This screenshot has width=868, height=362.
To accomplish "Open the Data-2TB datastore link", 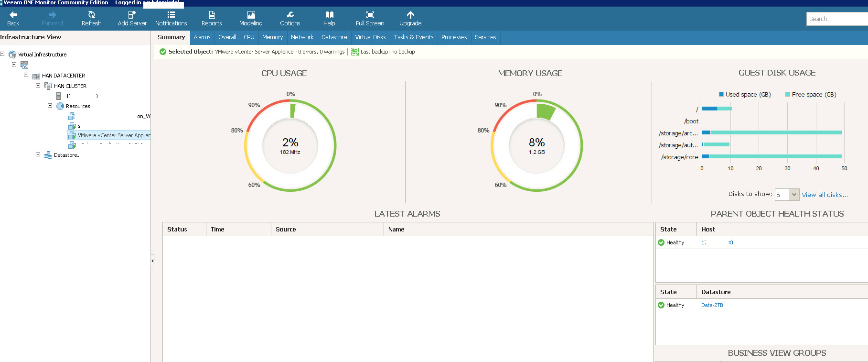I will [712, 305].
